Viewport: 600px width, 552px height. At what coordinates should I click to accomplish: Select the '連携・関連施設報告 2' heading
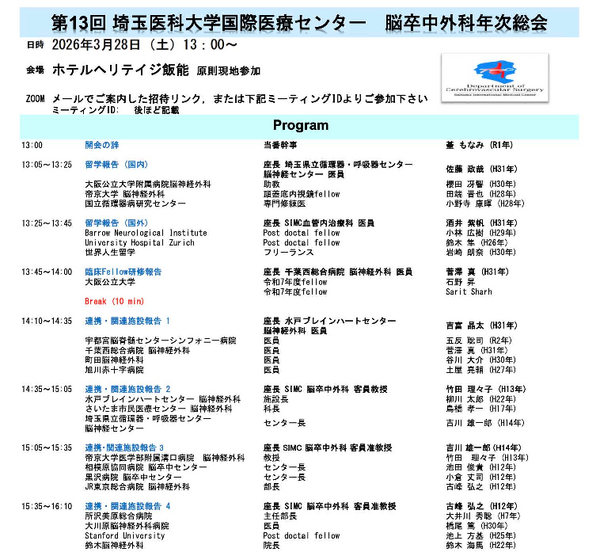[127, 389]
